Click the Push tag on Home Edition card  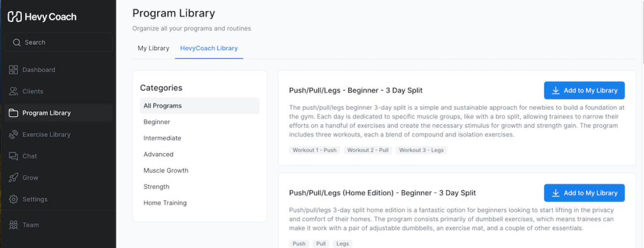[x=299, y=244]
